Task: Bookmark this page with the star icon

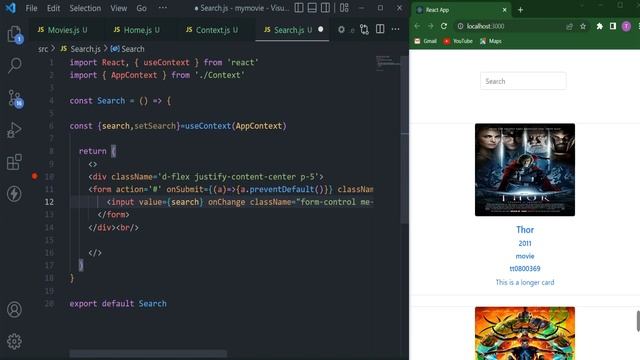Action: click(x=583, y=26)
